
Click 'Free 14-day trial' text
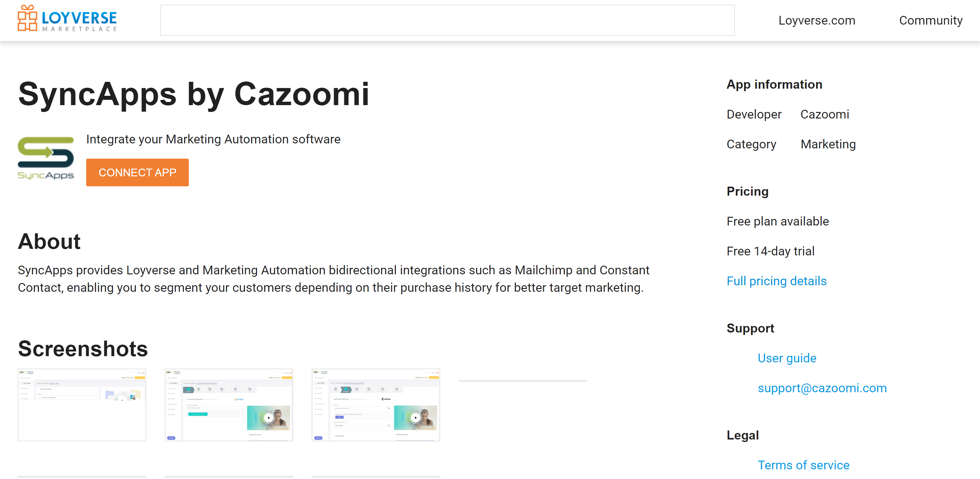770,251
